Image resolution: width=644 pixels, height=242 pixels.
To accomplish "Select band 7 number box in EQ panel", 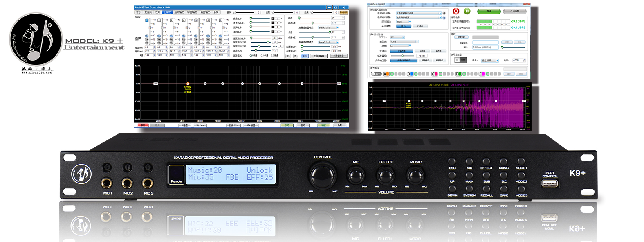I will pyautogui.click(x=220, y=20).
